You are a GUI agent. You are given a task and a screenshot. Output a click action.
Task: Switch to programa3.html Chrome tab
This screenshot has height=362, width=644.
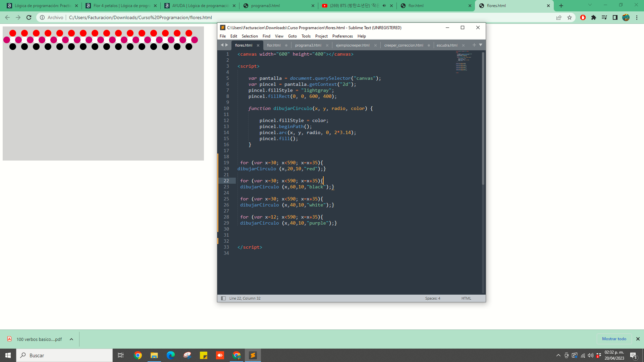[x=278, y=6]
